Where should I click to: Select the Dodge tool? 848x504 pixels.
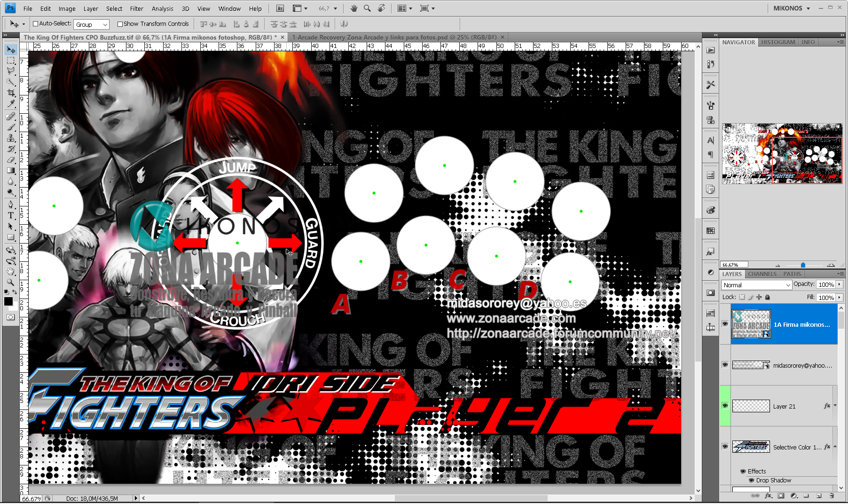[x=11, y=192]
